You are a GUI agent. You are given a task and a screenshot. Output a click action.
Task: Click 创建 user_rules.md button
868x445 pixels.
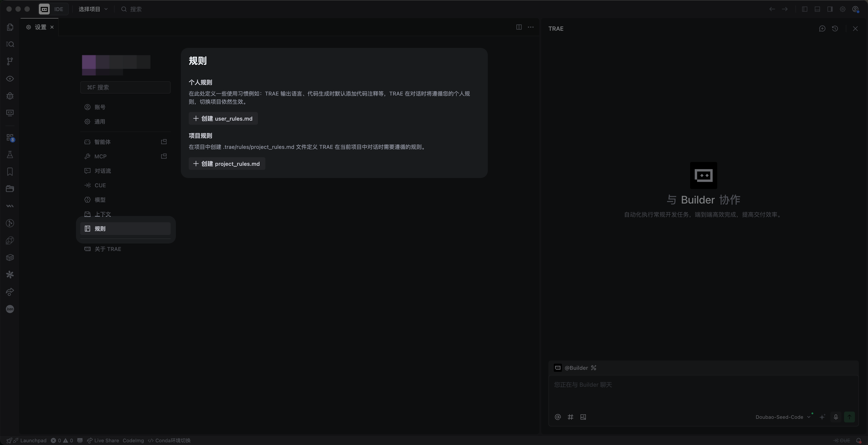pos(223,119)
